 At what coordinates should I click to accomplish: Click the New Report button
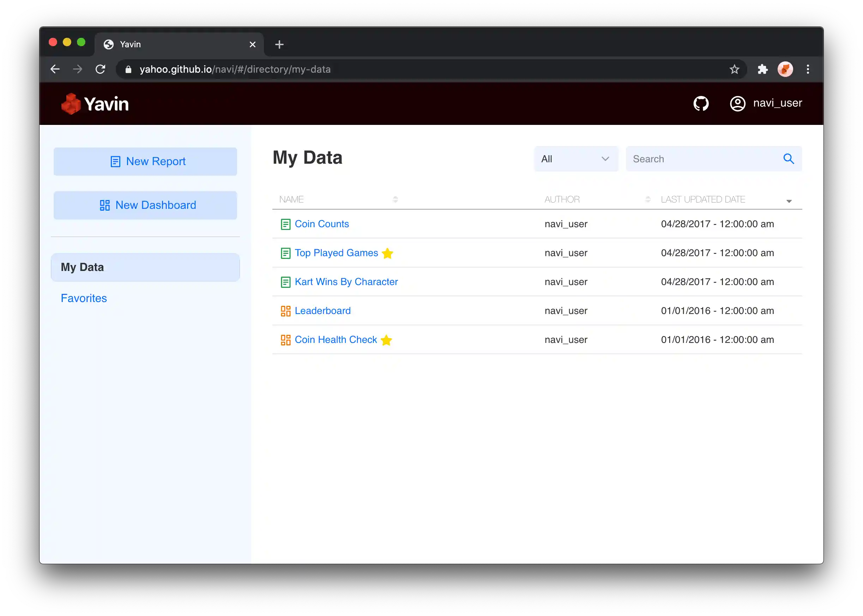point(145,161)
